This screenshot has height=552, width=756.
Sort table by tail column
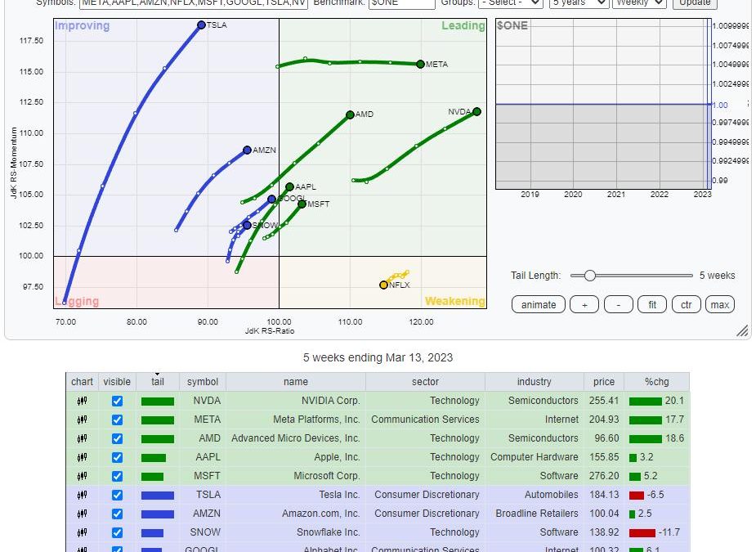[x=158, y=382]
